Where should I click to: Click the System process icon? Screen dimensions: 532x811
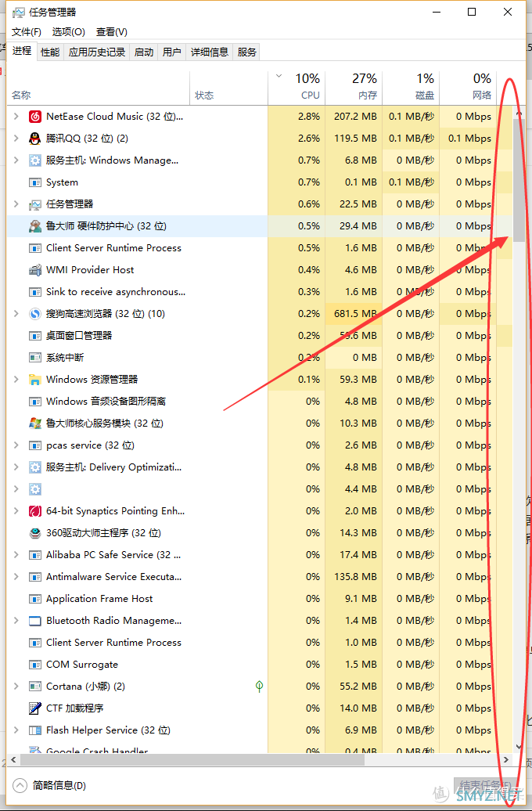tap(34, 182)
